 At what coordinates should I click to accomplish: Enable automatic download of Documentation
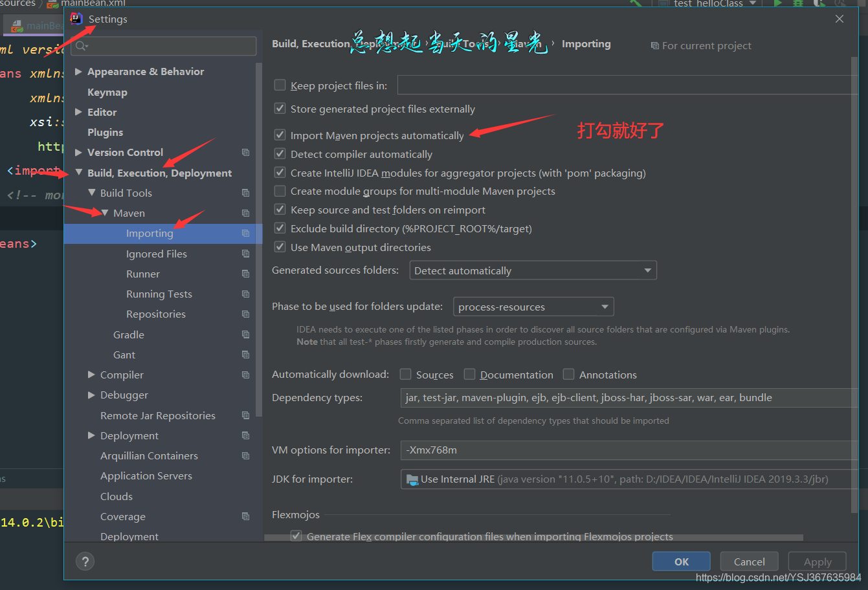pos(469,374)
